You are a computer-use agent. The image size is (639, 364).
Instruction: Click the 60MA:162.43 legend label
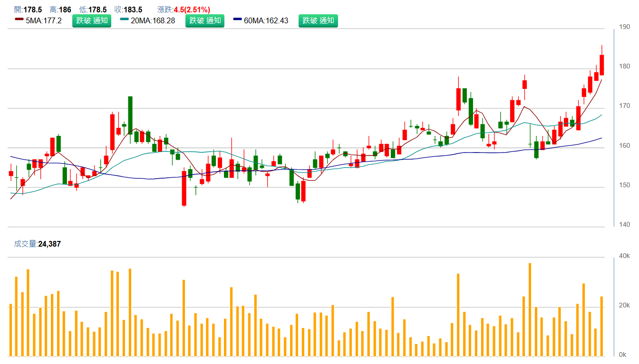point(267,20)
